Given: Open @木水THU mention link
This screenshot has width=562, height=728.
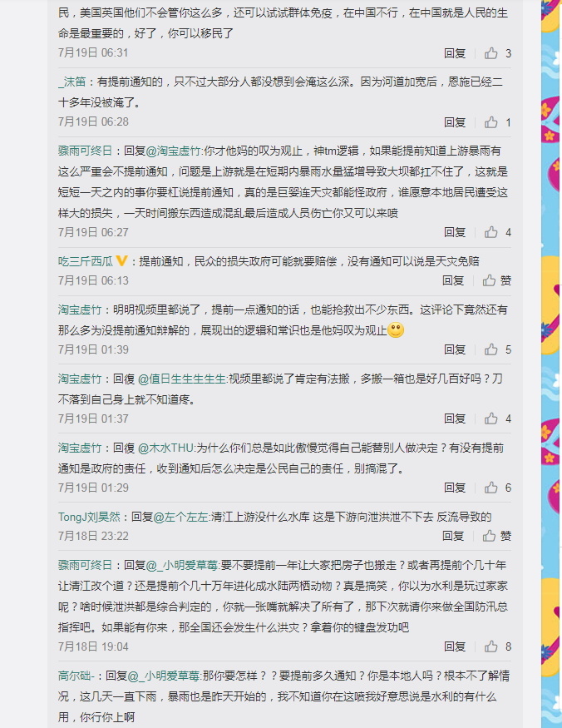Looking at the screenshot, I should pyautogui.click(x=165, y=448).
